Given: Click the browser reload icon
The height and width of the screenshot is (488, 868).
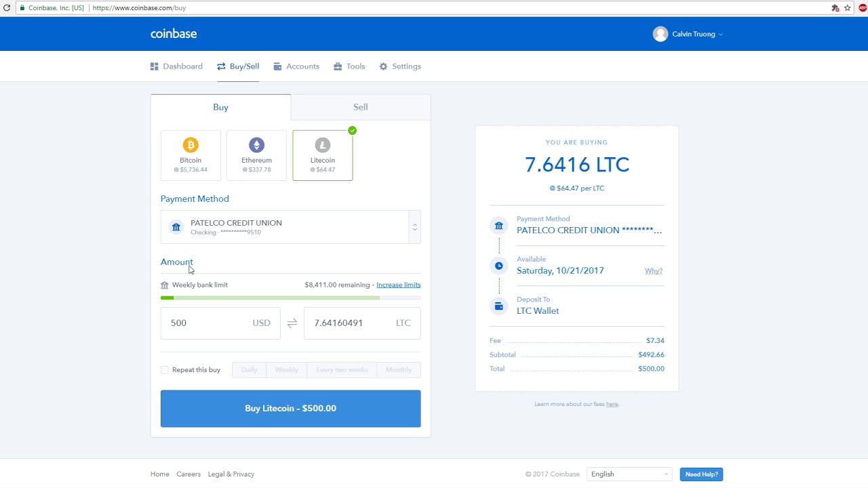Looking at the screenshot, I should (x=7, y=8).
